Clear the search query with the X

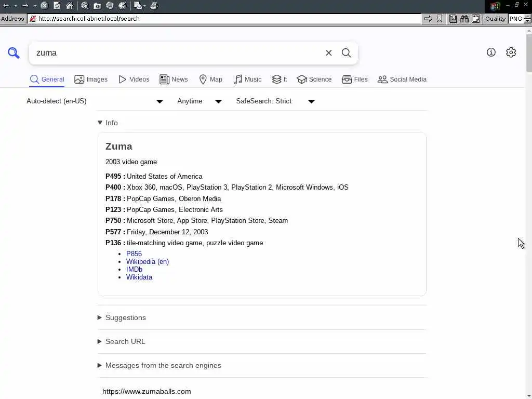click(x=328, y=53)
